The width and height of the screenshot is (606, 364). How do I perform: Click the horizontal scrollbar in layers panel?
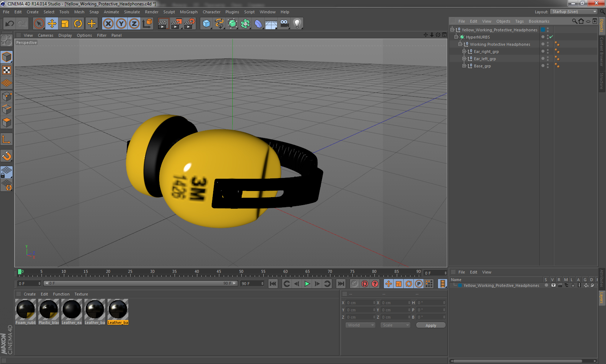click(518, 361)
